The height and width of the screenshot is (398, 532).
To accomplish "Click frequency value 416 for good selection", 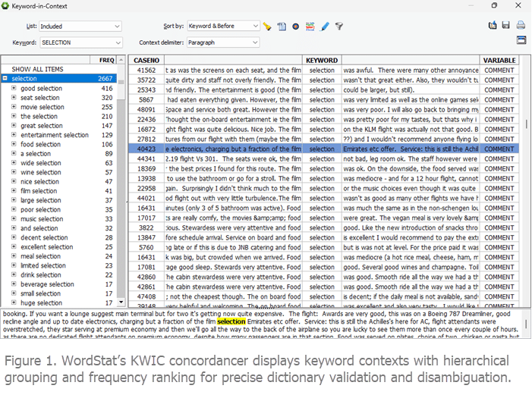I will 107,88.
